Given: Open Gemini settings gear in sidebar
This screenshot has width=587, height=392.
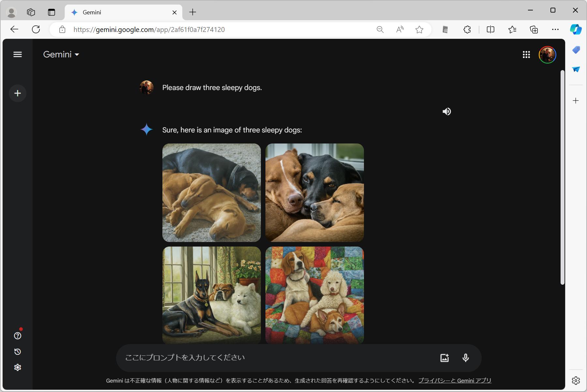Looking at the screenshot, I should [x=18, y=368].
